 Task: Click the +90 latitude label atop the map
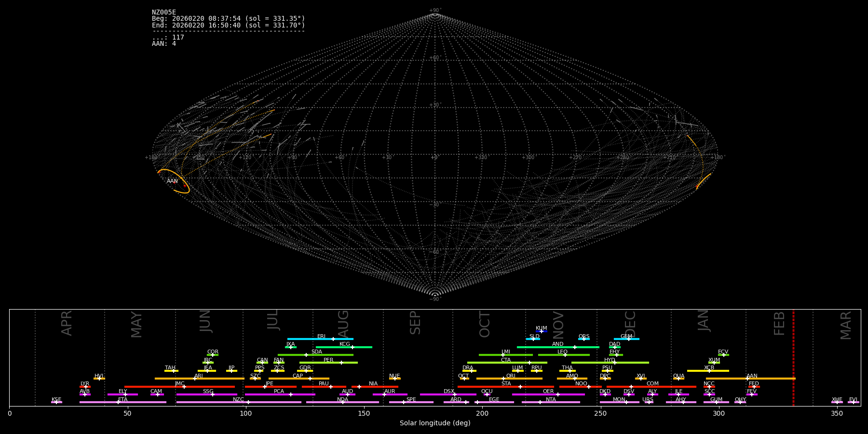coord(434,11)
